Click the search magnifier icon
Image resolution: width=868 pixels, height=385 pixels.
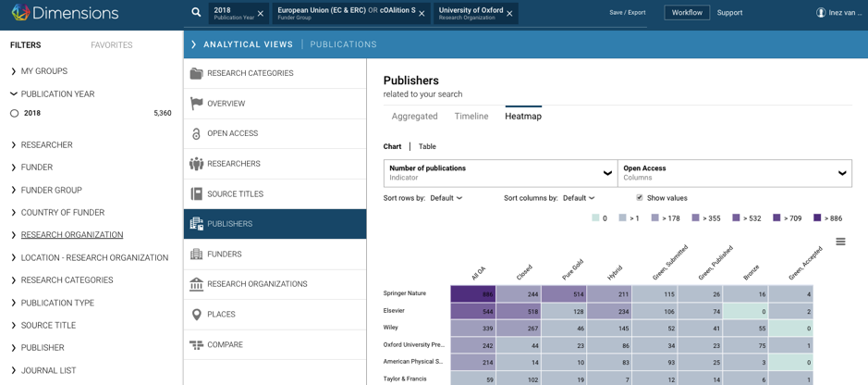196,13
